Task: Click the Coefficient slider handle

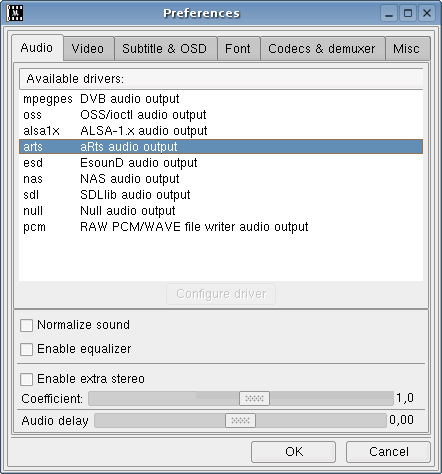Action: click(x=254, y=398)
